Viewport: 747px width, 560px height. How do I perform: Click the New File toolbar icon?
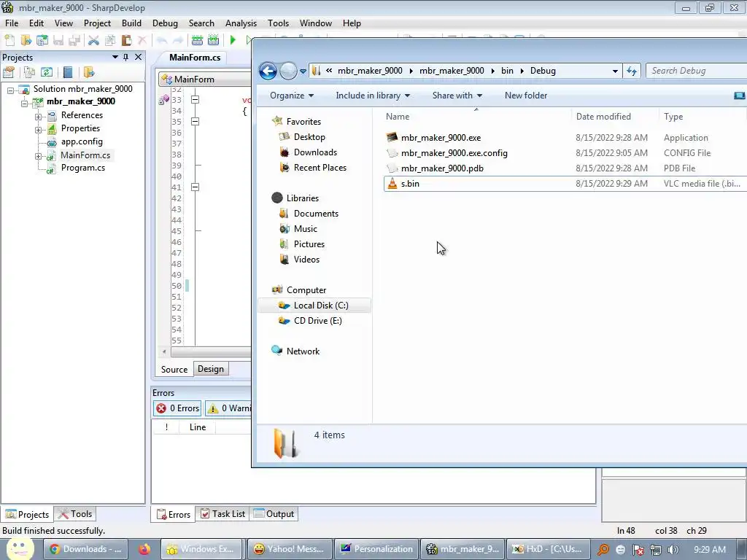[9, 41]
